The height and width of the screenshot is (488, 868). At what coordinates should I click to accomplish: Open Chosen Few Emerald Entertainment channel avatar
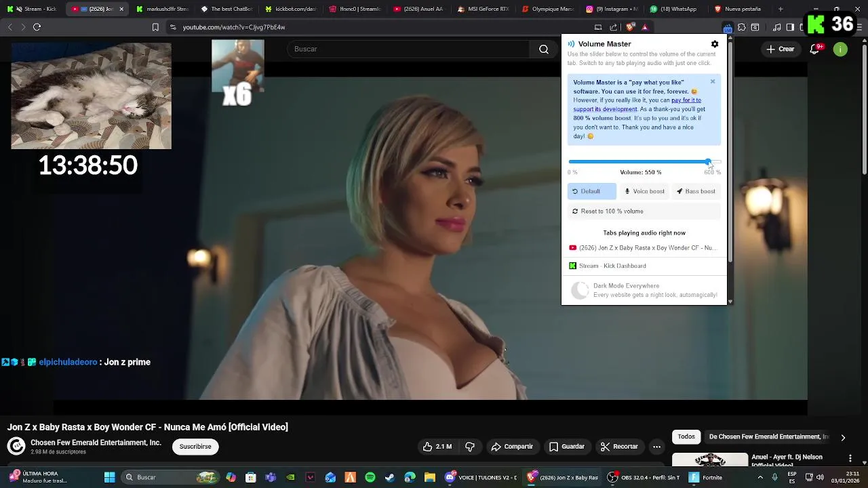[x=16, y=446]
